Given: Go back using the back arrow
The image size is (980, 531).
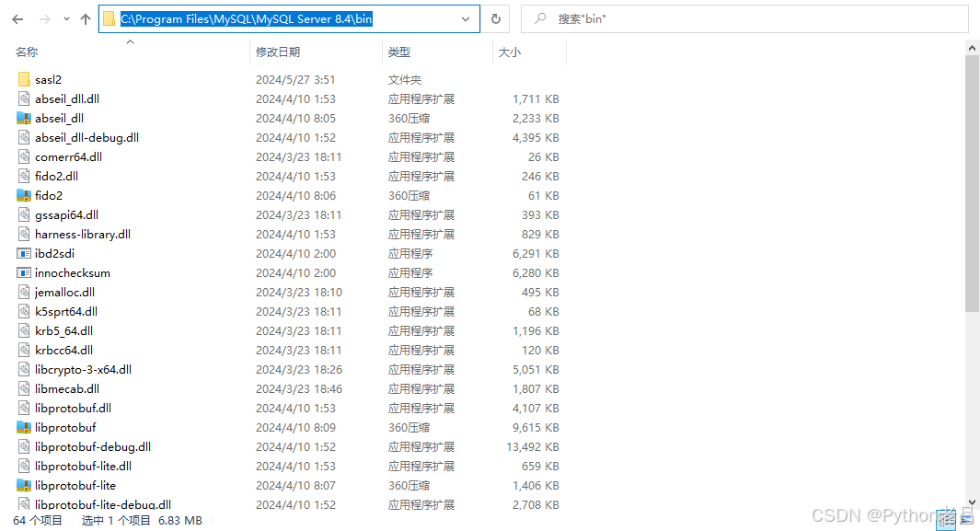Looking at the screenshot, I should [17, 19].
